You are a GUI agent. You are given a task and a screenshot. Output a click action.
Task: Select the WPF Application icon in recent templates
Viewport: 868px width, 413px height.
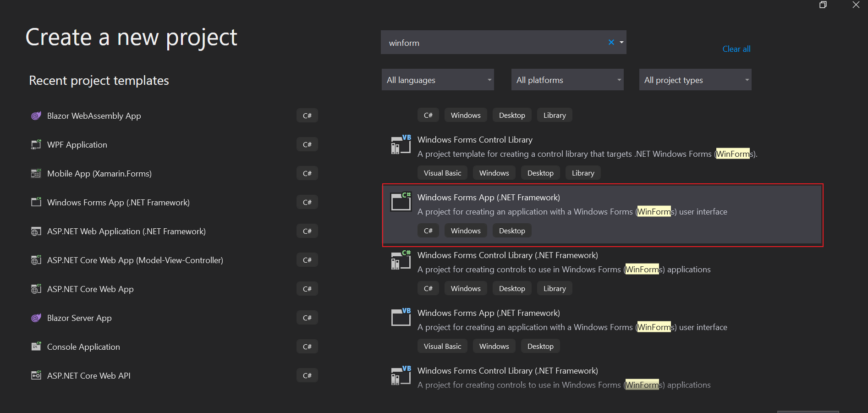tap(36, 145)
